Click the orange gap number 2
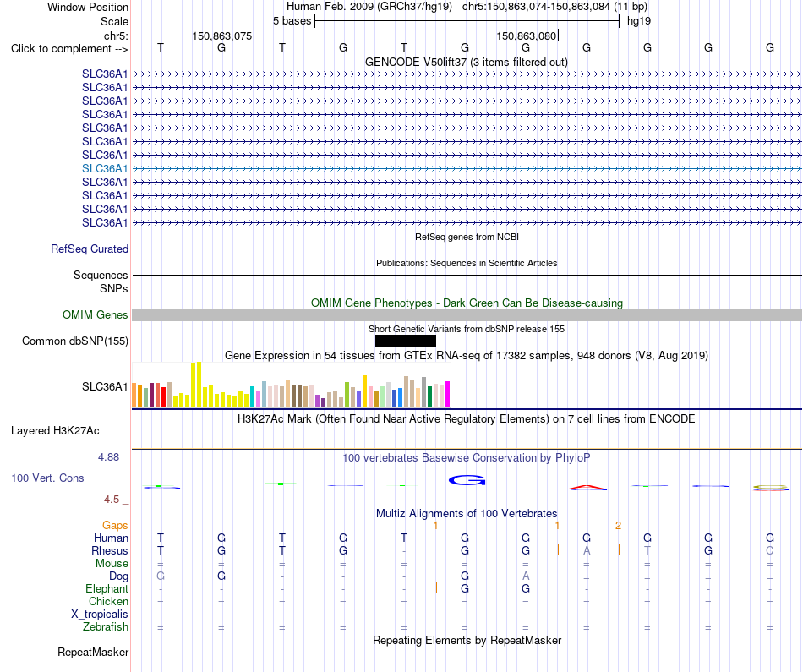The width and height of the screenshot is (803, 672). point(618,526)
